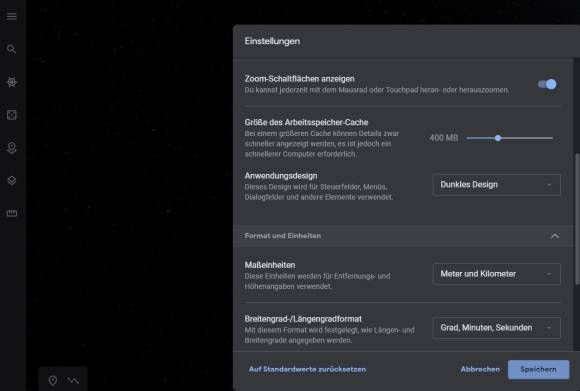Select the ruler measure tool
Viewport: 580px width, 391px height.
pos(11,213)
